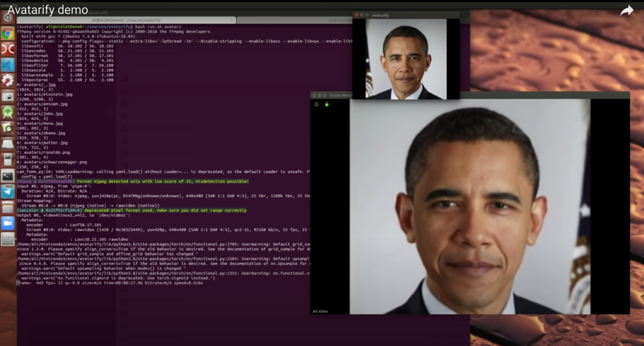Click the Avatarify demo video title
The width and height of the screenshot is (644, 346).
(x=48, y=10)
